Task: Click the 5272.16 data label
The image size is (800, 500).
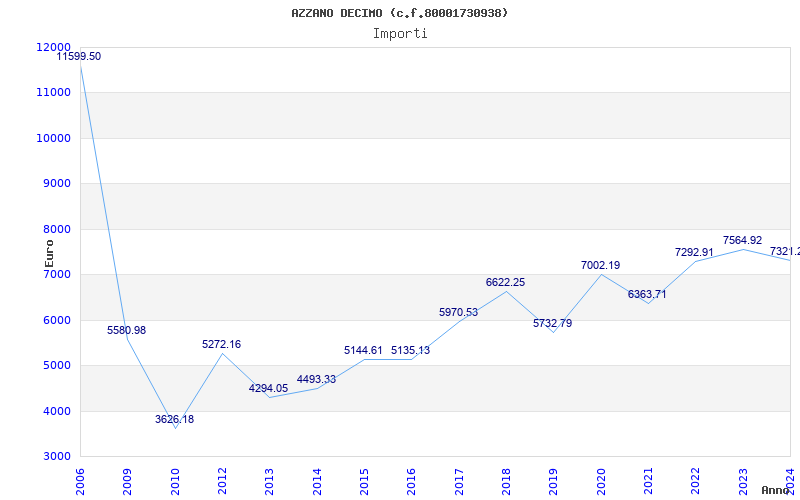Action: (221, 345)
